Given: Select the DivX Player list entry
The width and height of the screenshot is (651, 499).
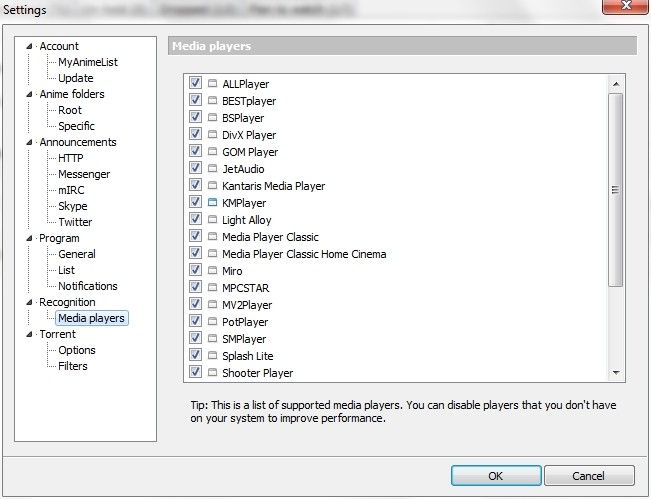Looking at the screenshot, I should point(249,135).
